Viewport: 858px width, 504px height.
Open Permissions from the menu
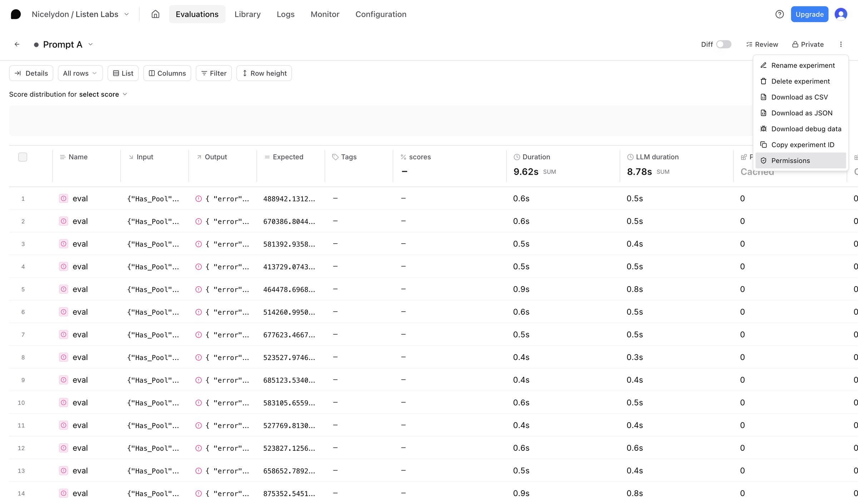[800, 161]
